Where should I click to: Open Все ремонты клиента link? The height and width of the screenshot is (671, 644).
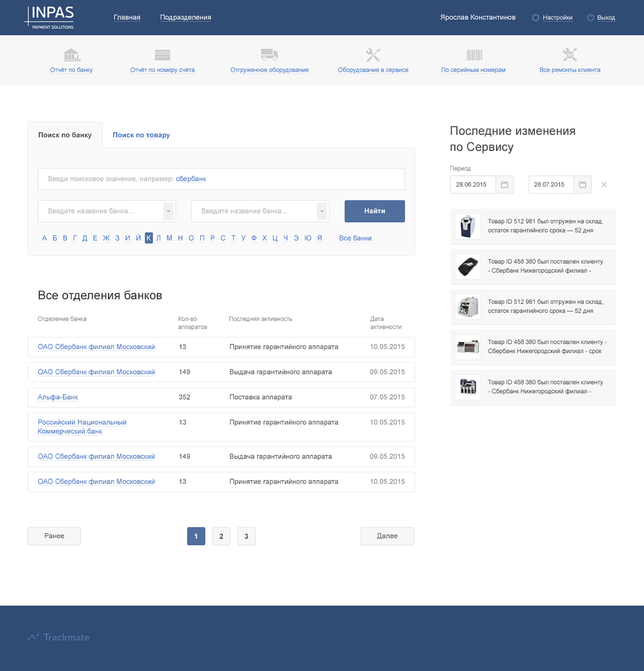coord(570,70)
